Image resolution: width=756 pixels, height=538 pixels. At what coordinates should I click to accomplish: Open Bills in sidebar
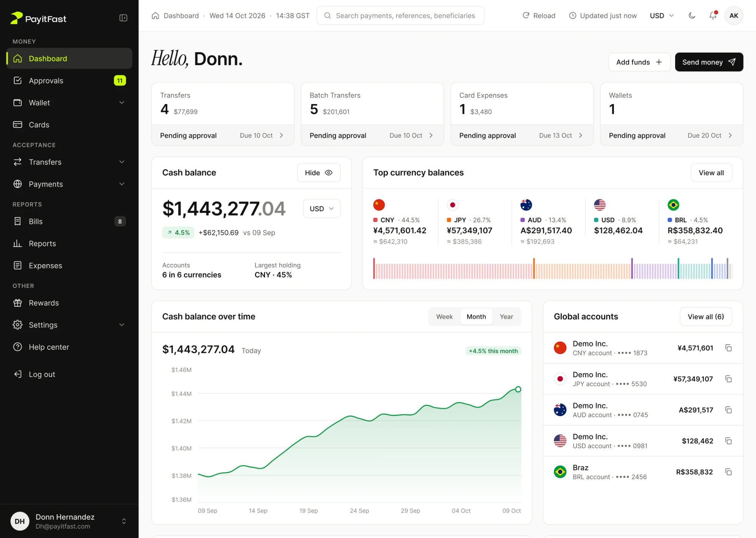pos(69,221)
